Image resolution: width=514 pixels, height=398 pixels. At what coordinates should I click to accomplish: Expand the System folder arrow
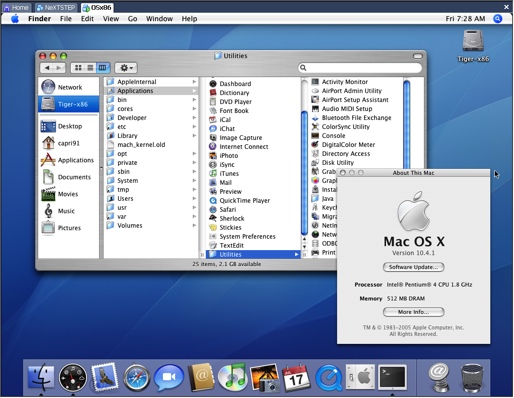[194, 180]
